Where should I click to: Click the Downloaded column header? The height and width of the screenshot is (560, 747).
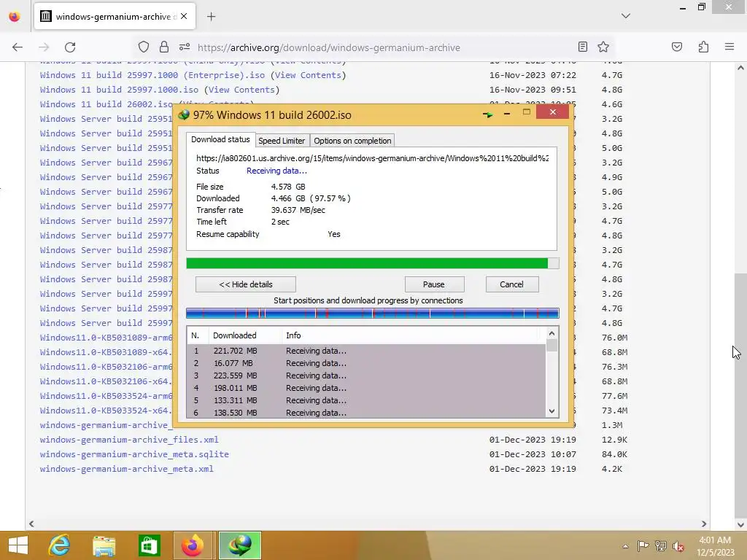click(x=245, y=335)
